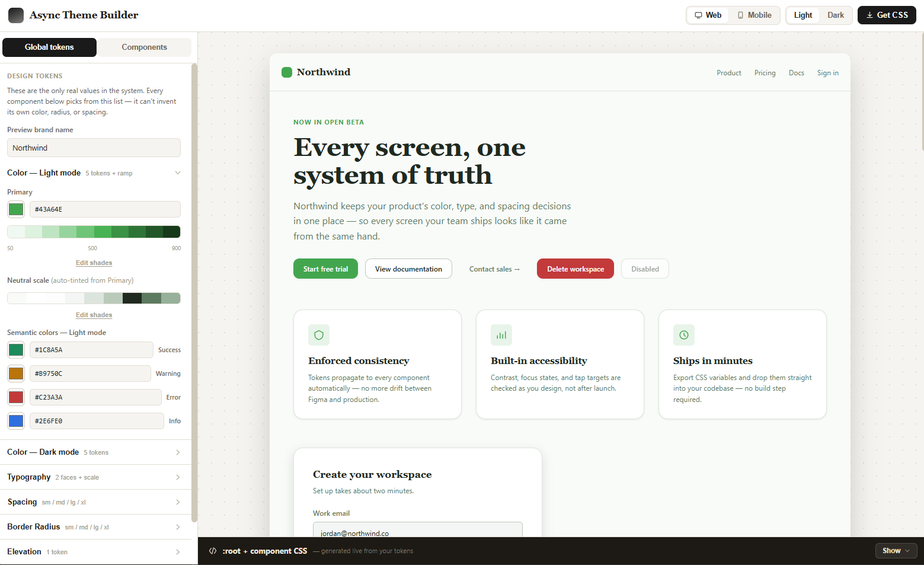
Task: Click the Async Theme Builder logo icon
Action: 16,15
